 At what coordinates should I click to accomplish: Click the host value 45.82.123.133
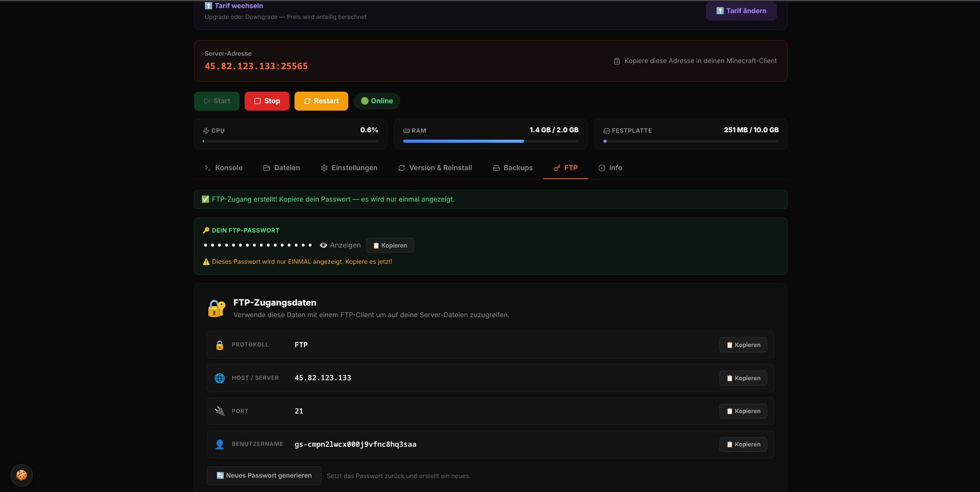(323, 378)
